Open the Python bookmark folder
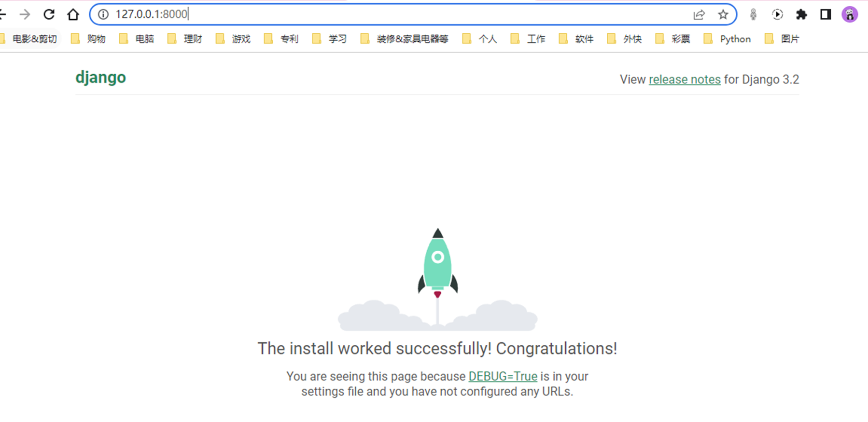868x422 pixels. [x=728, y=39]
